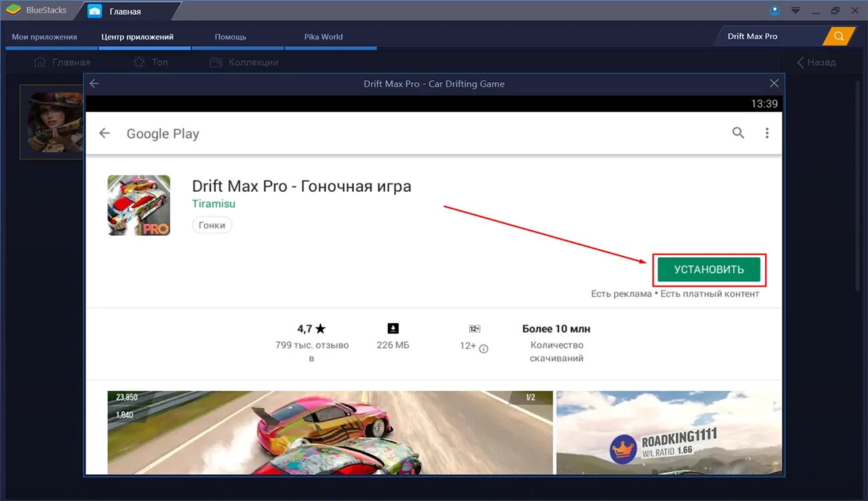This screenshot has height=501, width=868.
Task: Click the УСТАНОВИТЬ install button
Action: (x=709, y=270)
